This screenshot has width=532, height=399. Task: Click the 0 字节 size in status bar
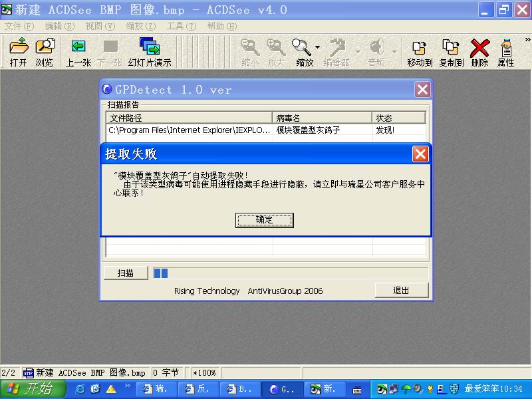pos(166,373)
